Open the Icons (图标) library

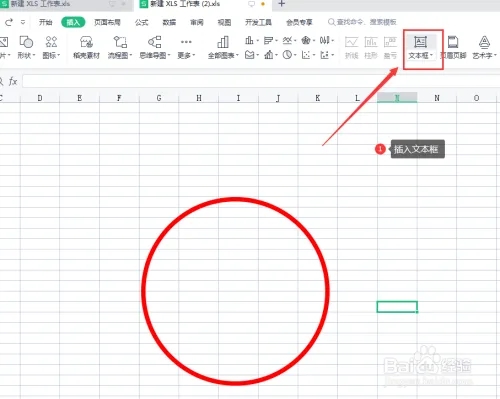[x=51, y=48]
